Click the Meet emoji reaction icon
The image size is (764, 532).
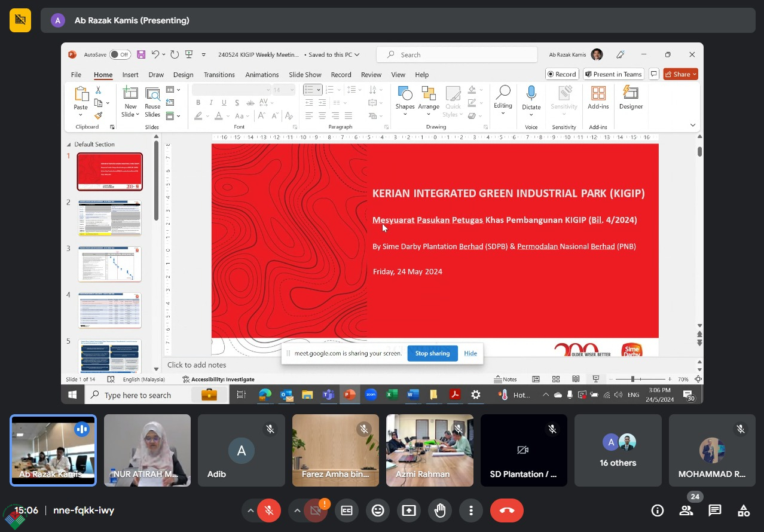click(378, 510)
